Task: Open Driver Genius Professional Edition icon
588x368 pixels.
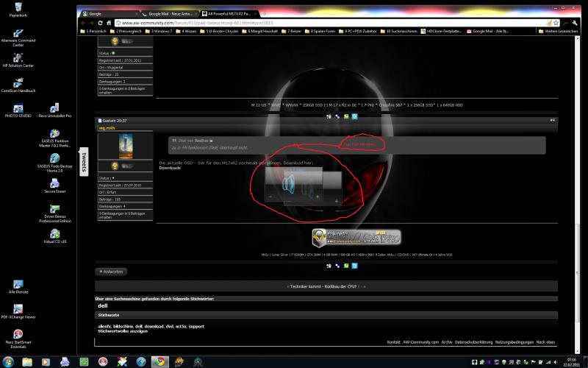Action: [54, 213]
